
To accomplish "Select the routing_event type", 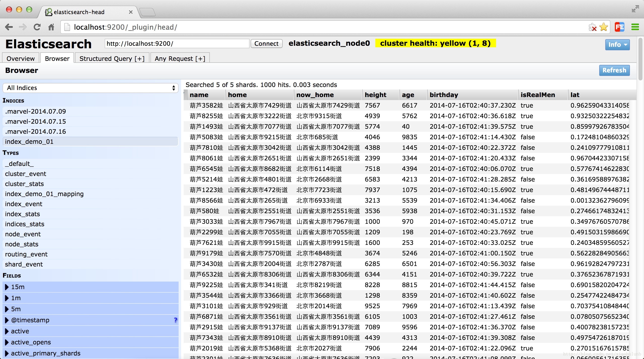I will coord(91,254).
